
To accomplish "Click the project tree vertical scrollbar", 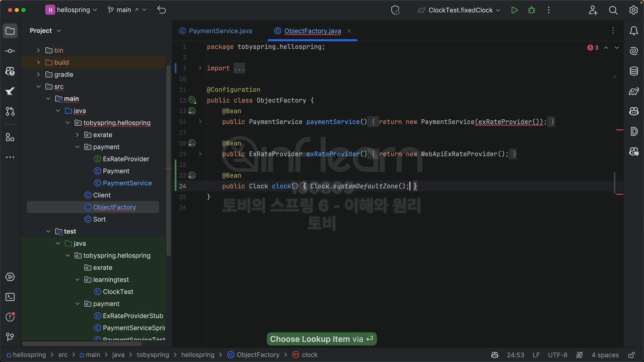I will pos(168,161).
